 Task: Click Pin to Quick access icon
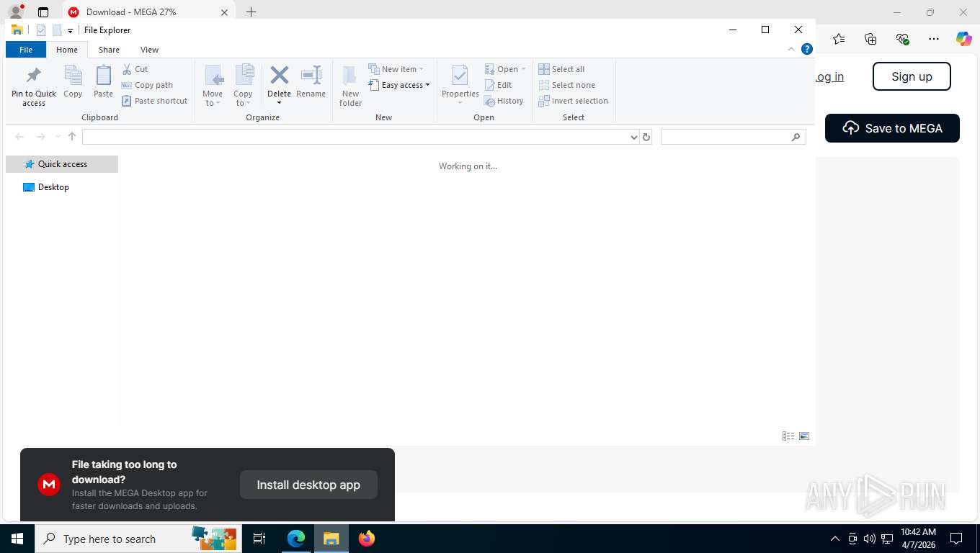pyautogui.click(x=33, y=76)
